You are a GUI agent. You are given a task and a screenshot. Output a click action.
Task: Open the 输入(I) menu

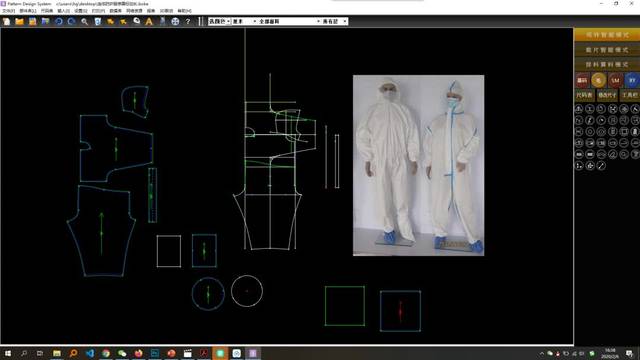click(64, 11)
